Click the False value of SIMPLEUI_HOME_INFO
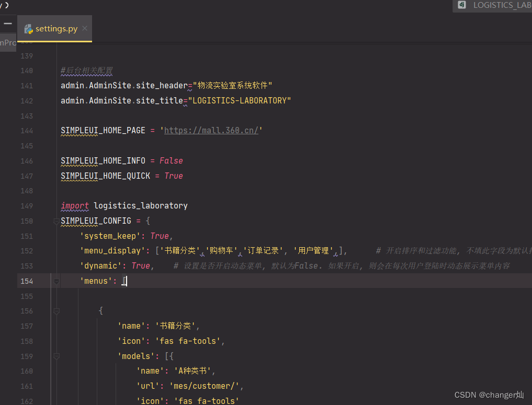 [171, 161]
